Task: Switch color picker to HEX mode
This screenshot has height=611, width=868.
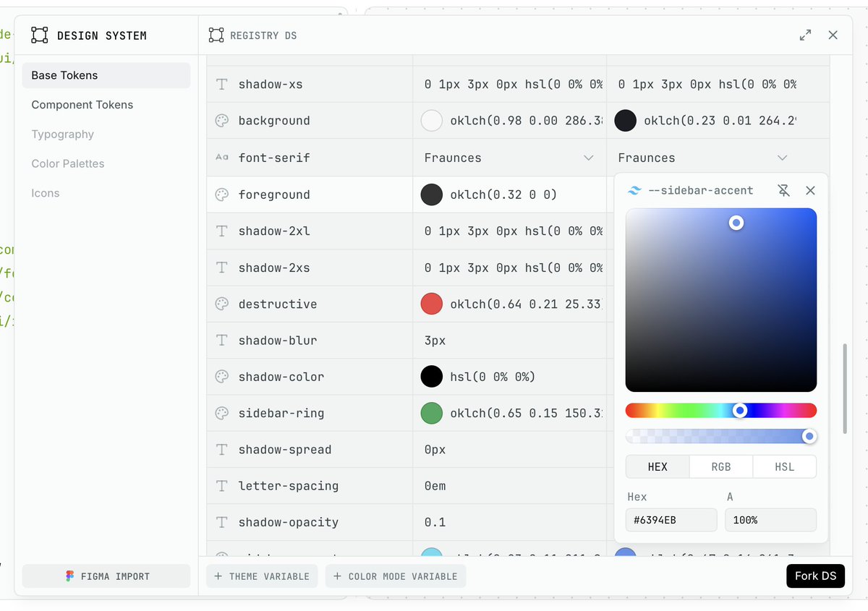Action: pyautogui.click(x=658, y=466)
